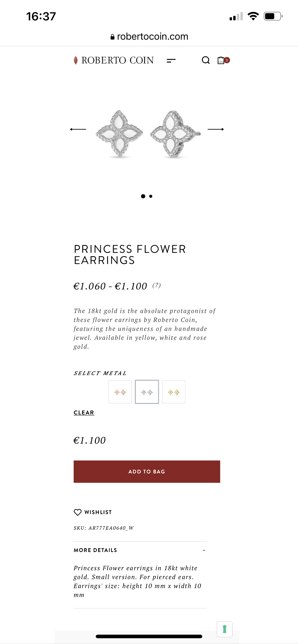Open the green accessibility widget icon
Viewport: 298px width, 644px height.
(x=224, y=629)
